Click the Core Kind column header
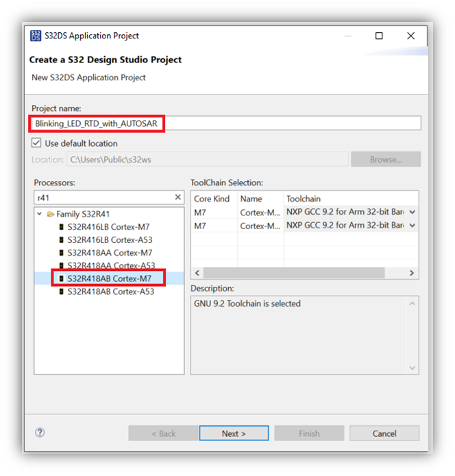 (213, 199)
